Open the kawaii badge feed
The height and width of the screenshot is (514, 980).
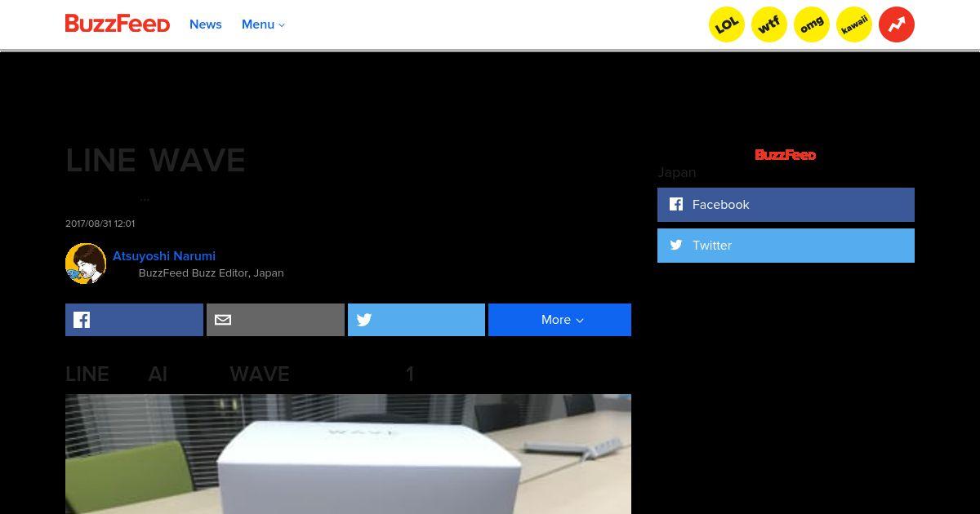[854, 24]
